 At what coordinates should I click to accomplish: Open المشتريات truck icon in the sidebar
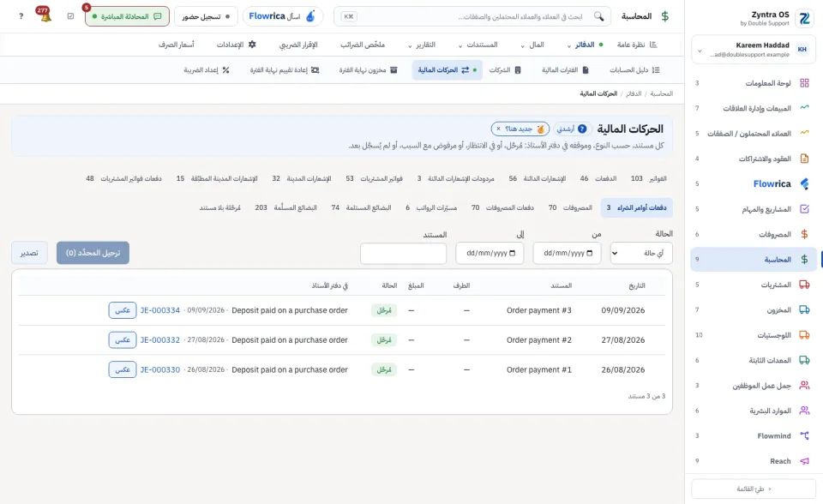[x=804, y=285]
